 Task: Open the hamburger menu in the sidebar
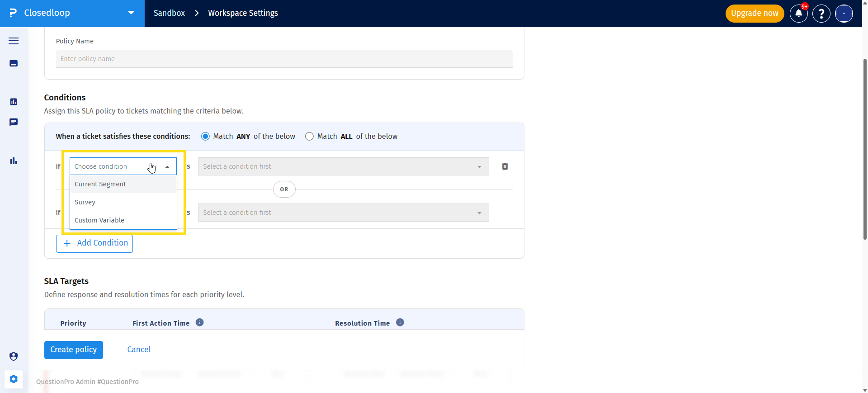pos(14,41)
